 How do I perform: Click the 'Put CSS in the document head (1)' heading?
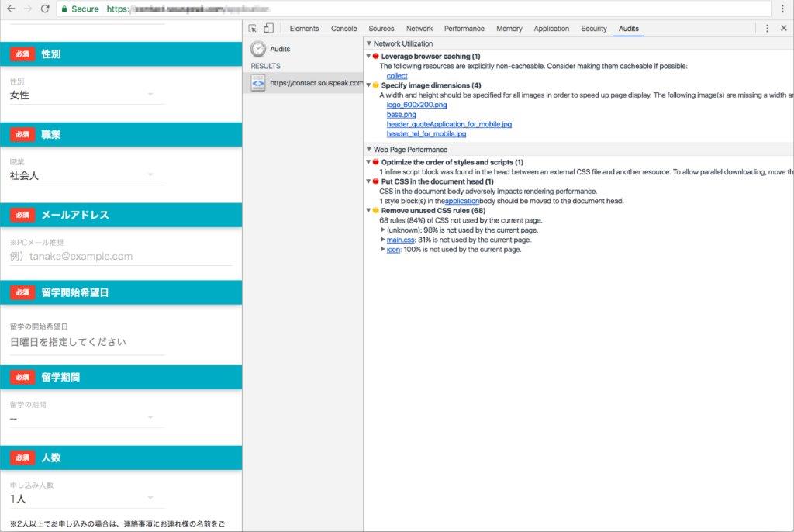(x=437, y=181)
